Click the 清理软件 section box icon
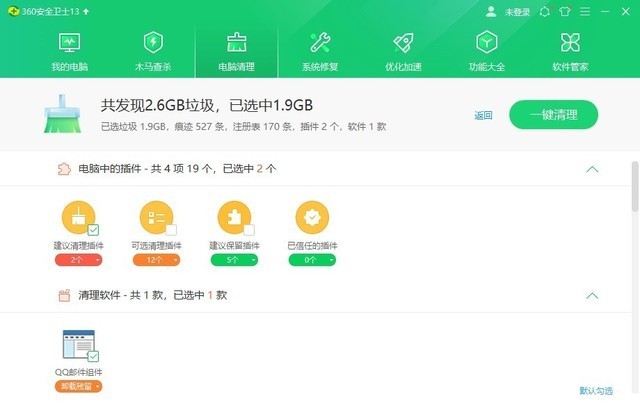Image resolution: width=640 pixels, height=403 pixels. (64, 295)
